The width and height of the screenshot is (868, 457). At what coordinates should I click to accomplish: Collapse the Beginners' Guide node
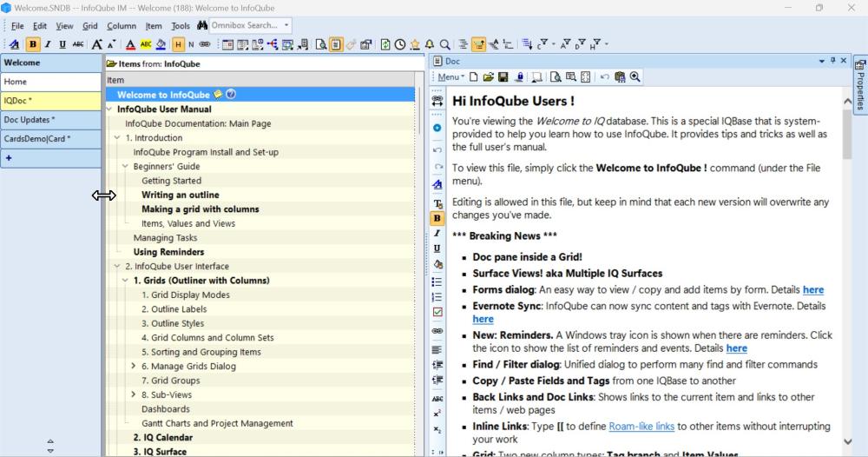point(125,166)
